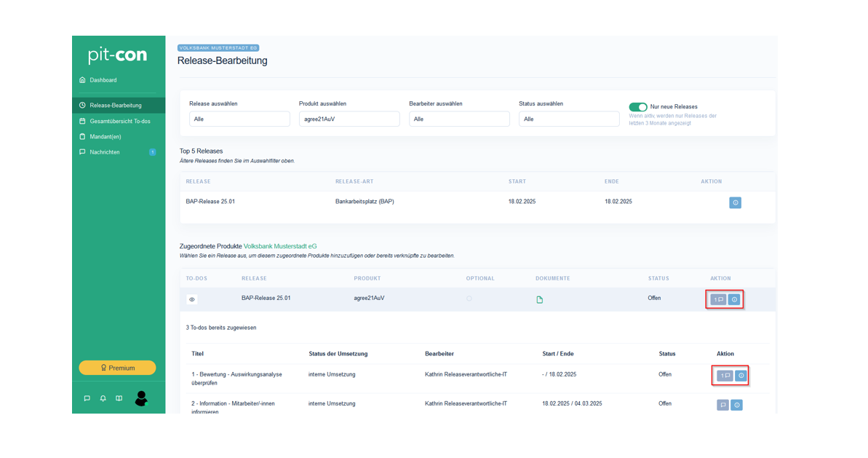Screen dimensions: 868x458
Task: Click the 'Volksbank Musterstadt eG' green link
Action: [x=280, y=247]
